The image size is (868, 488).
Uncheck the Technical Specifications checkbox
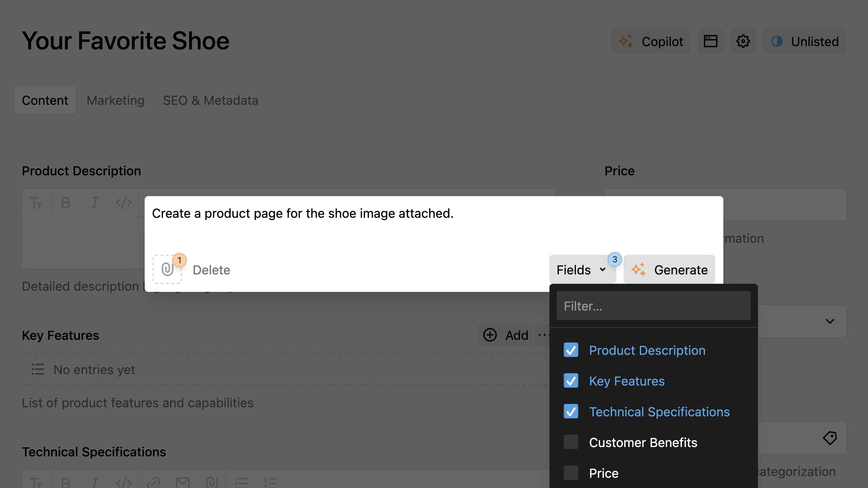(571, 411)
